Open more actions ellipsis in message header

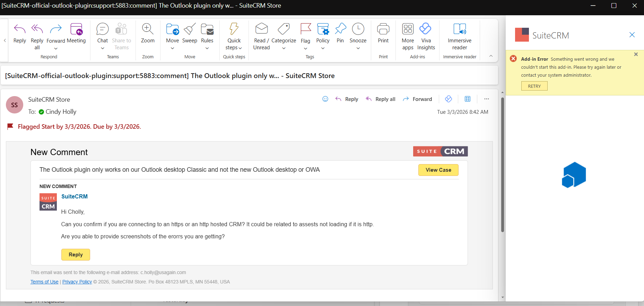487,99
